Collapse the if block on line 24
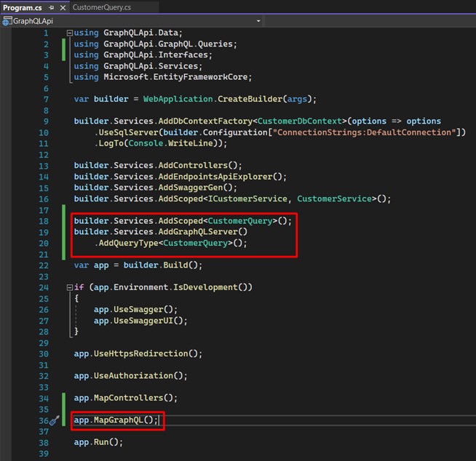476x461 pixels. [x=69, y=287]
